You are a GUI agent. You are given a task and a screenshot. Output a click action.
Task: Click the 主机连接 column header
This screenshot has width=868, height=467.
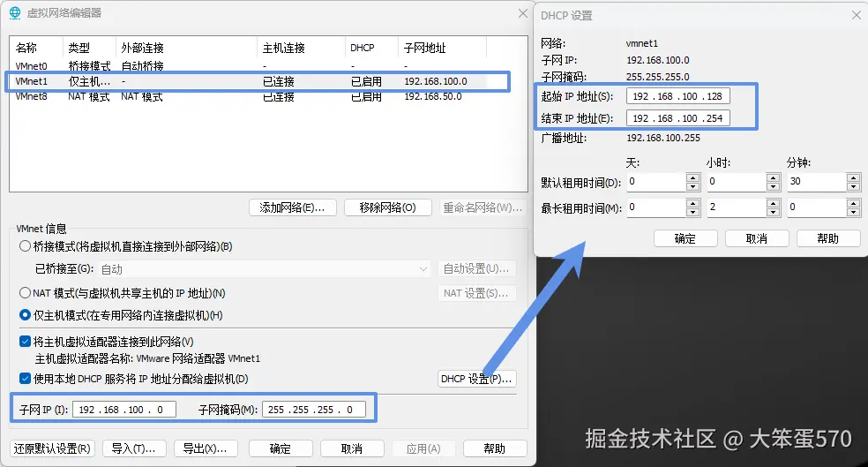tap(301, 49)
